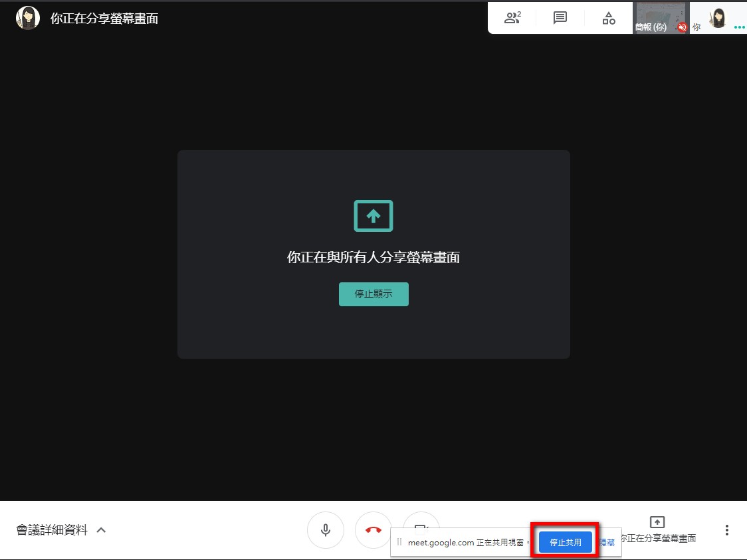Click the blue 停止共用 button
Image resolution: width=747 pixels, height=560 pixels.
click(x=565, y=542)
